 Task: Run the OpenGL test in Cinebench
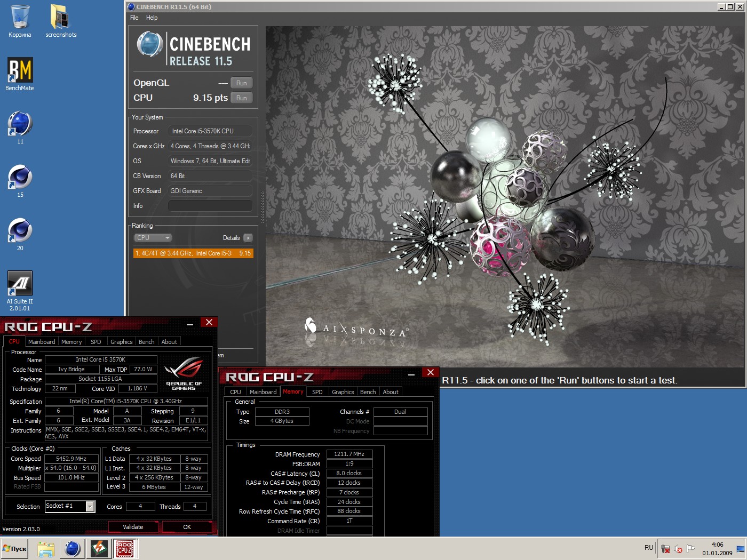(242, 83)
